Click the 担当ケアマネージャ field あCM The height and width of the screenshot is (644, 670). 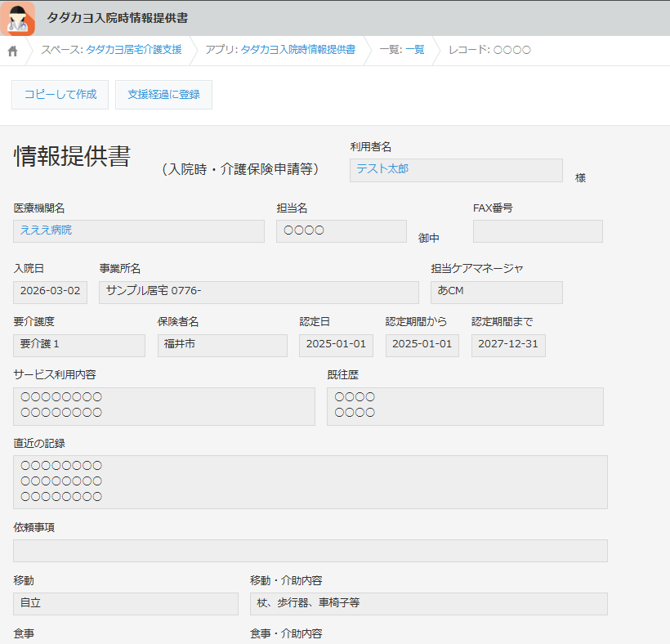(496, 292)
